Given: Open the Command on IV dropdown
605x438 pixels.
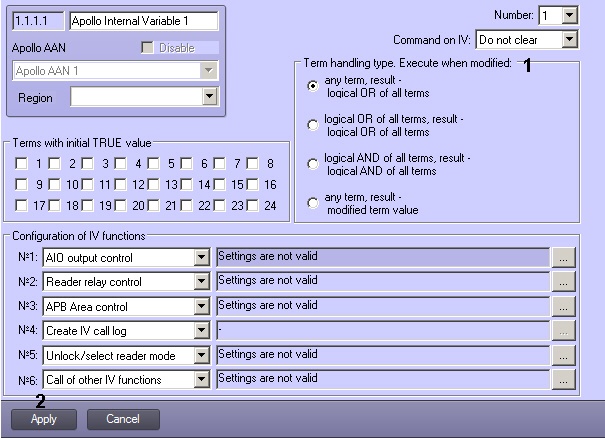Looking at the screenshot, I should point(570,39).
